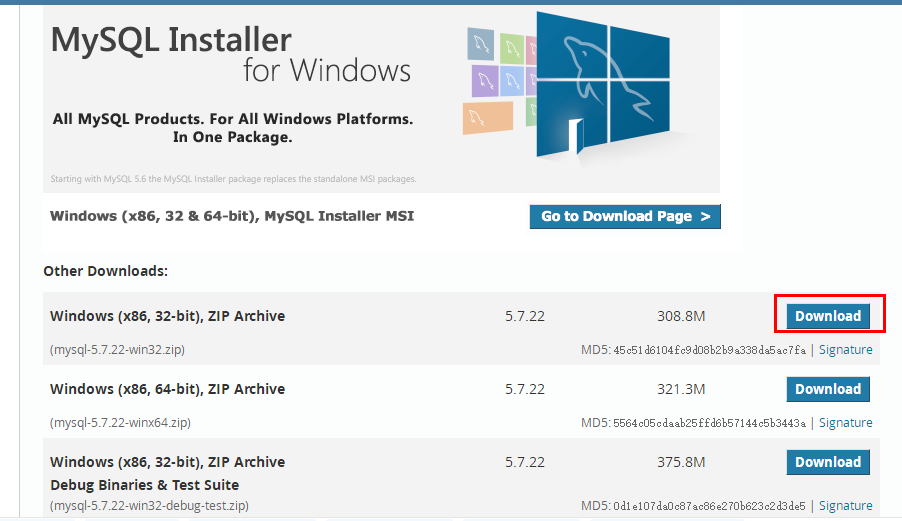The width and height of the screenshot is (902, 521).
Task: Open the Signature link for mysql-5.7.22-winx64.zip
Action: click(845, 423)
